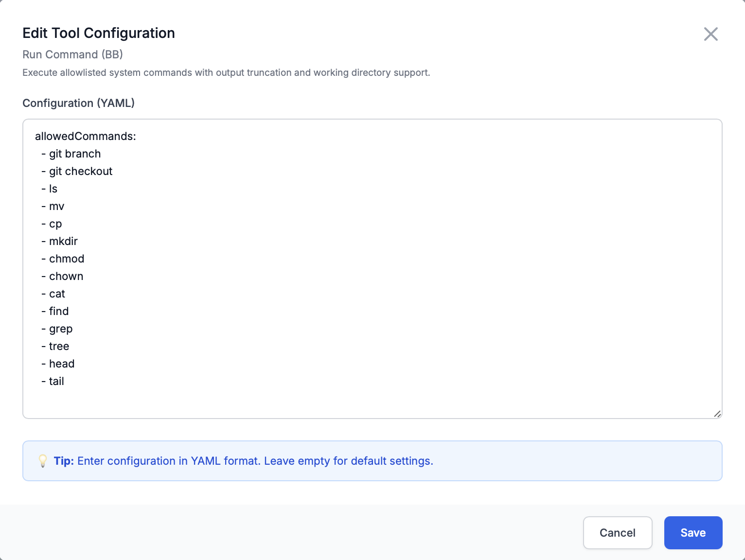Viewport: 745px width, 560px height.
Task: Click the grep entry in the list
Action: tap(61, 329)
